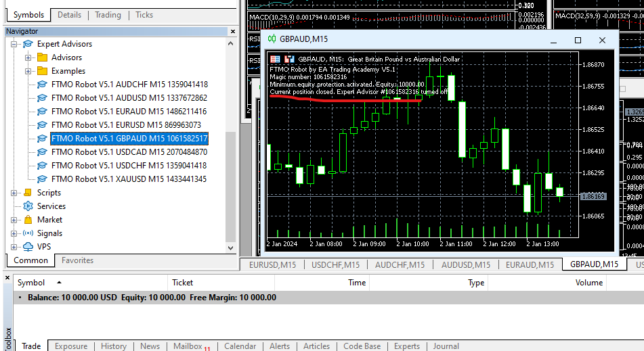Open the AUDCHF,M15 chart tab
Viewport: 644px width, 351px height.
click(400, 265)
